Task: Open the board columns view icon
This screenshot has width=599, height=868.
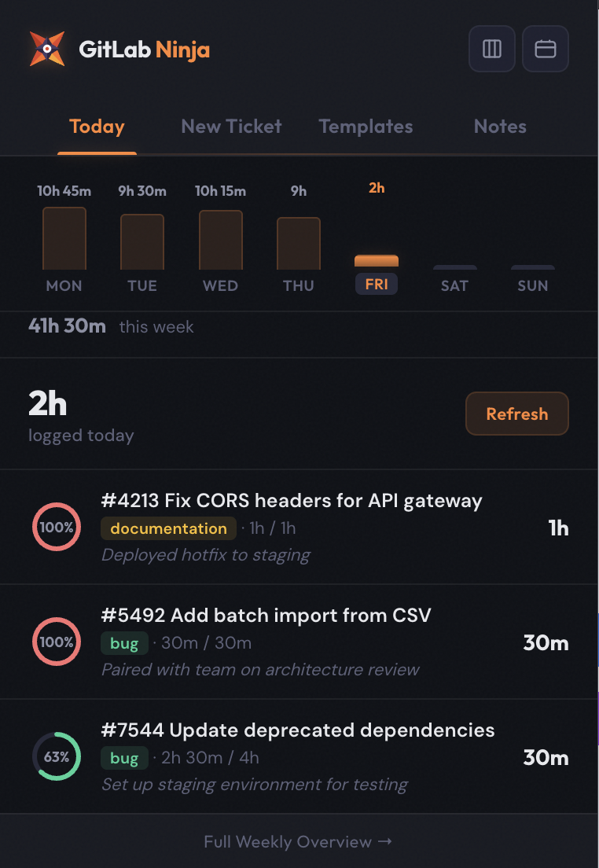Action: (x=491, y=49)
